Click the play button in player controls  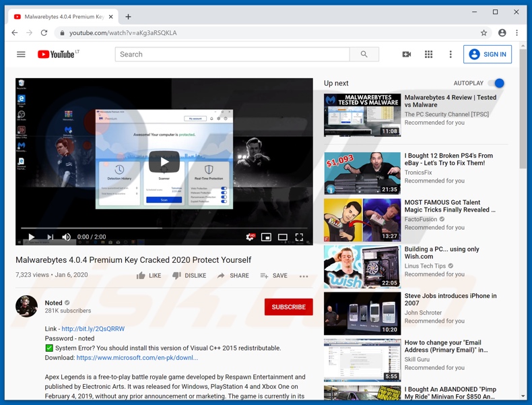[x=32, y=237]
